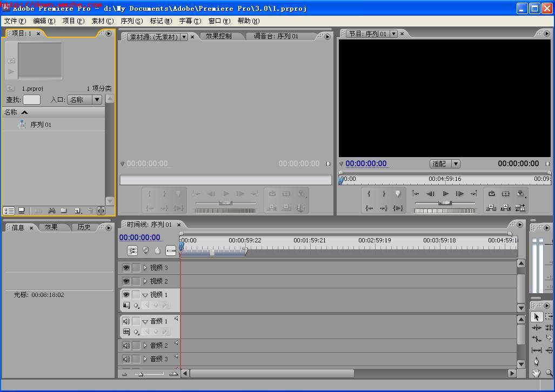Expand the 视频 2 track

(145, 281)
